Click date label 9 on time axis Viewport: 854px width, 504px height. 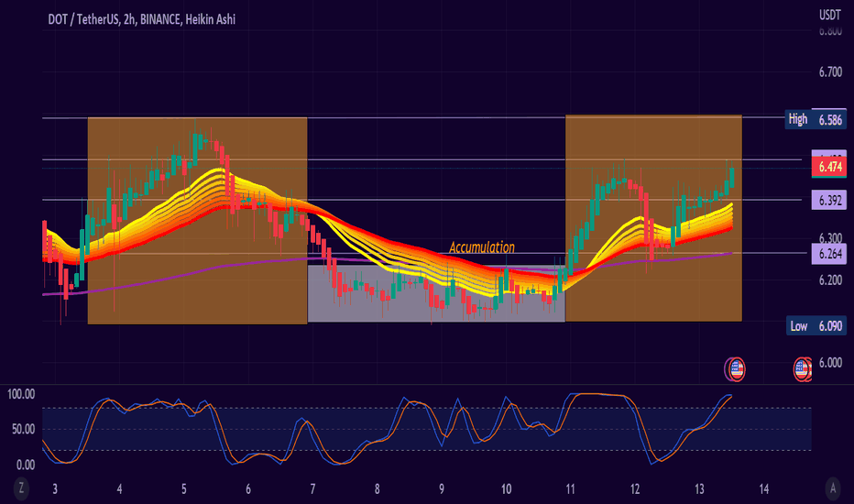[x=442, y=488]
